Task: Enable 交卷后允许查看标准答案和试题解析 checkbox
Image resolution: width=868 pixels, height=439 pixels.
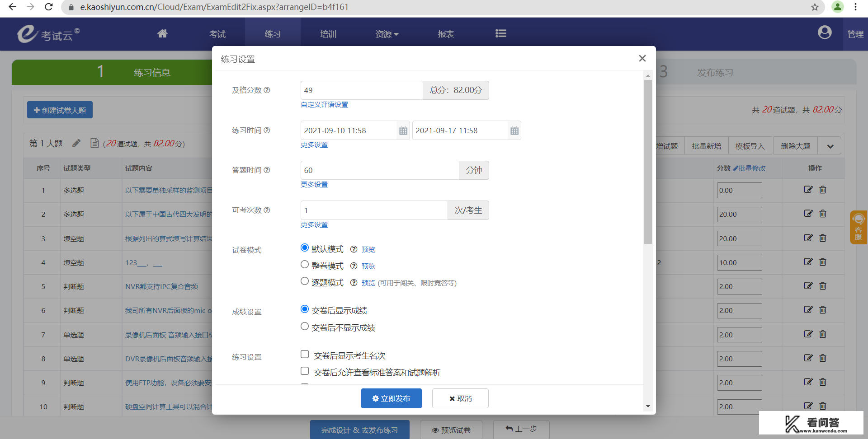Action: click(x=305, y=371)
